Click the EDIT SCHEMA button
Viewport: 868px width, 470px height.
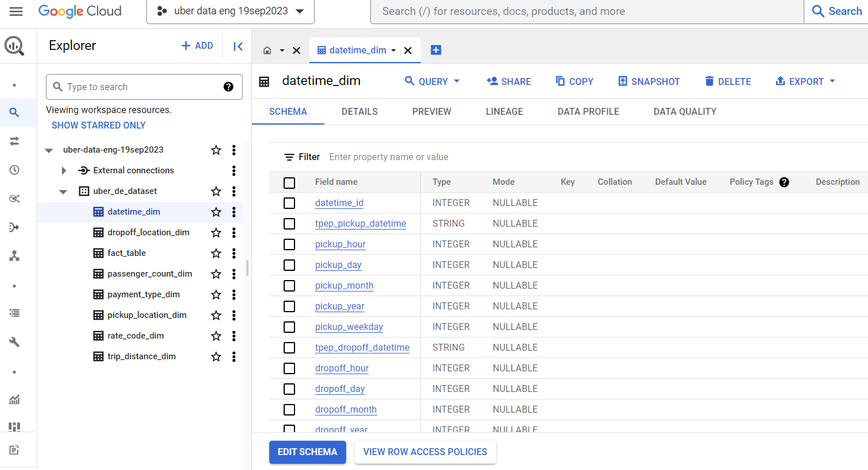(307, 452)
